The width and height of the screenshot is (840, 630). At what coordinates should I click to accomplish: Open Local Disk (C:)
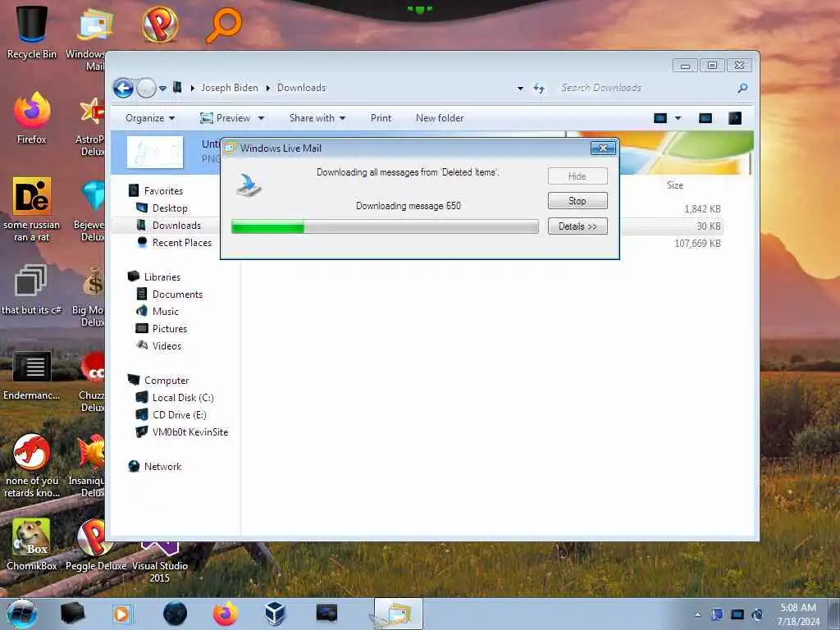[183, 398]
